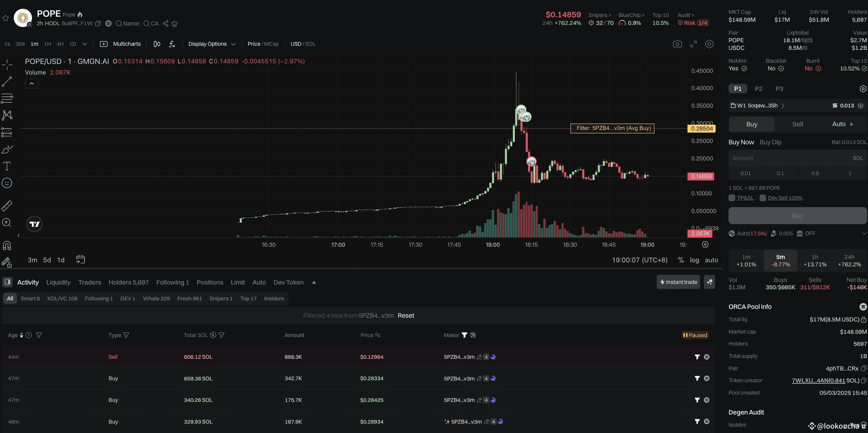
Task: Open the emoji sticker tool
Action: (7, 183)
